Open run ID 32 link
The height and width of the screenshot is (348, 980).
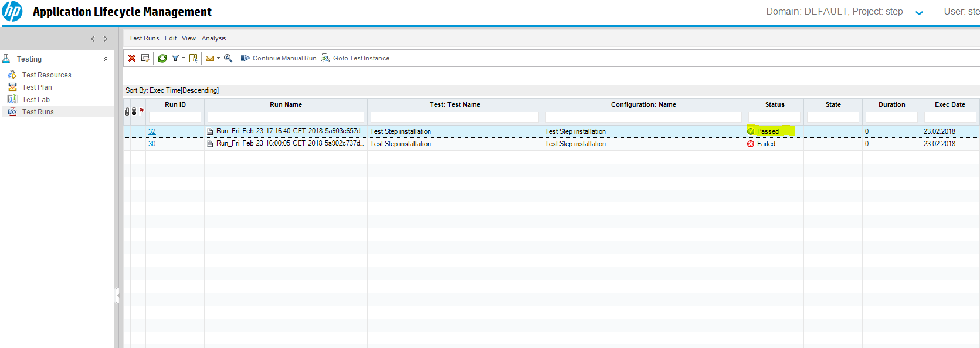click(x=152, y=131)
